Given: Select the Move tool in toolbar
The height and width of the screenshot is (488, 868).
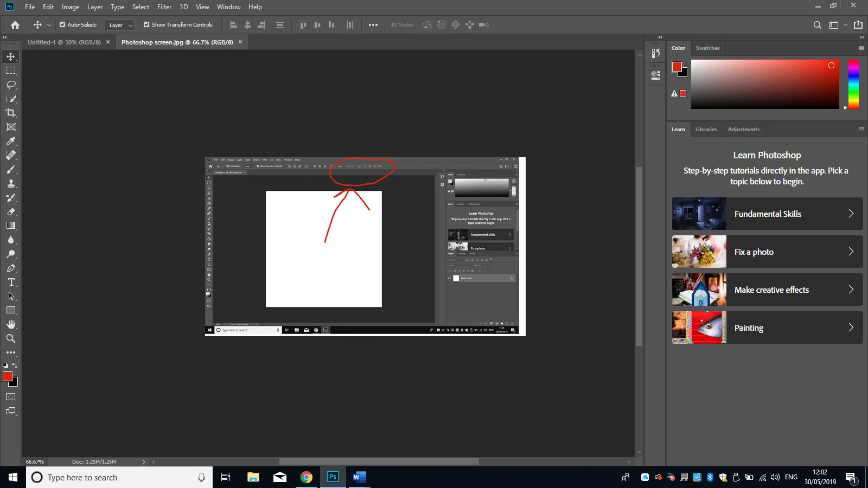Looking at the screenshot, I should point(11,56).
